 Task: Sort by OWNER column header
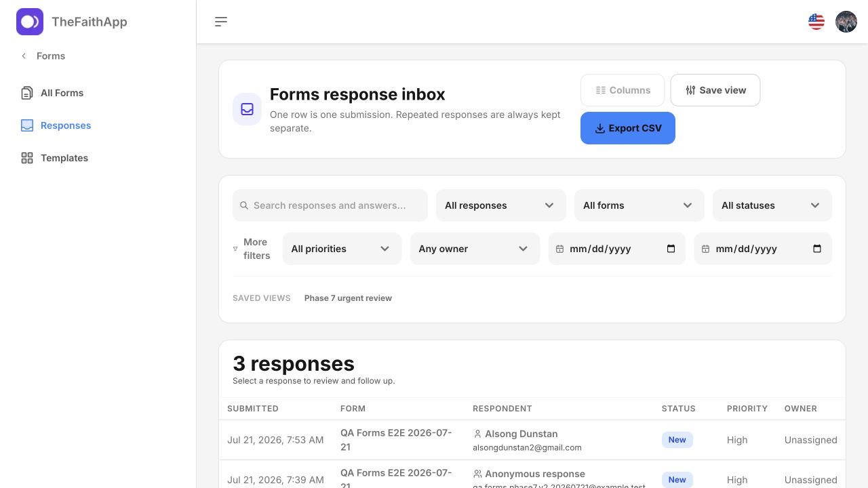(801, 409)
